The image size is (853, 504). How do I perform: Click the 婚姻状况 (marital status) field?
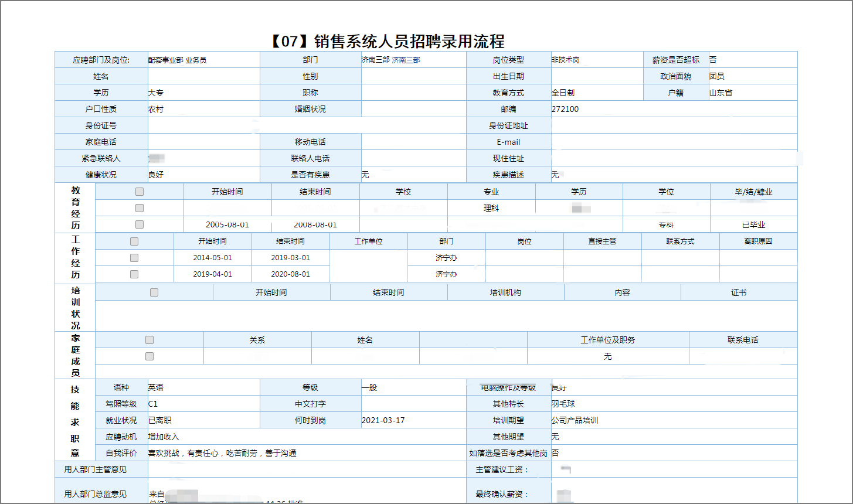pos(413,108)
